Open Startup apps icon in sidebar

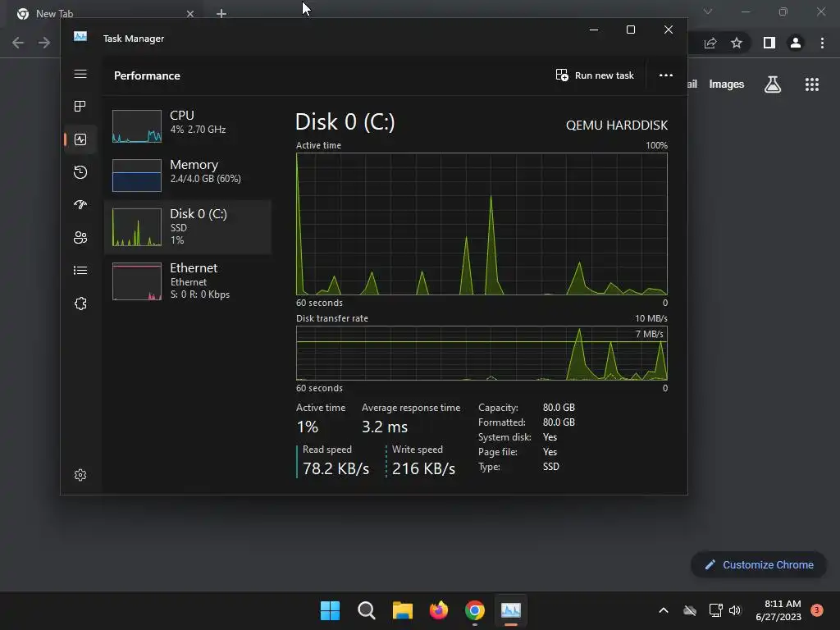click(80, 204)
